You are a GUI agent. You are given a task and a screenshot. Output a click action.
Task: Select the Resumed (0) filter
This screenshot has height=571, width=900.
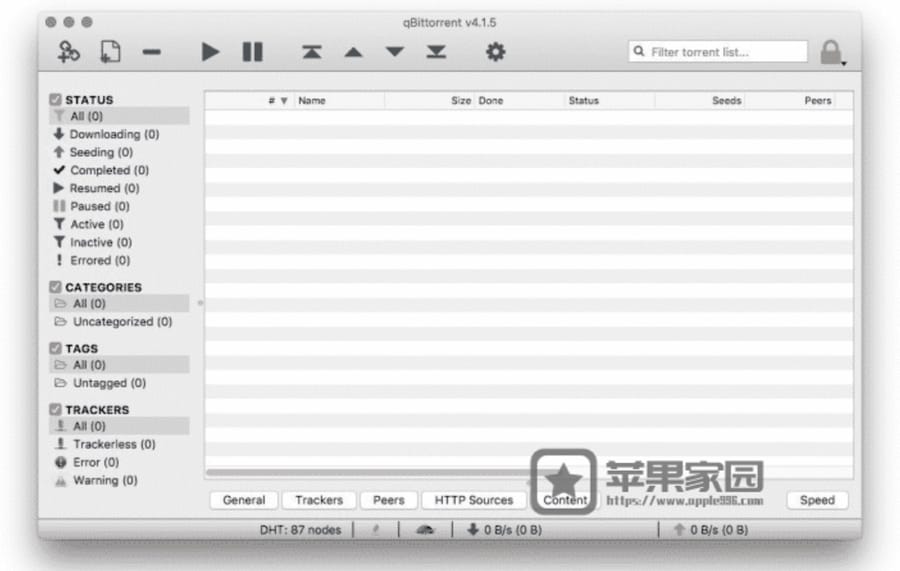tap(119, 188)
